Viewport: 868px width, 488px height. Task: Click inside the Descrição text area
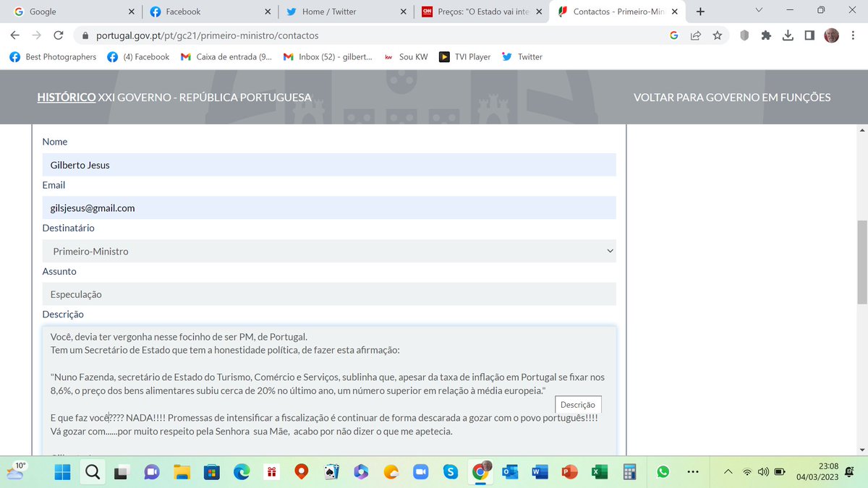click(329, 391)
